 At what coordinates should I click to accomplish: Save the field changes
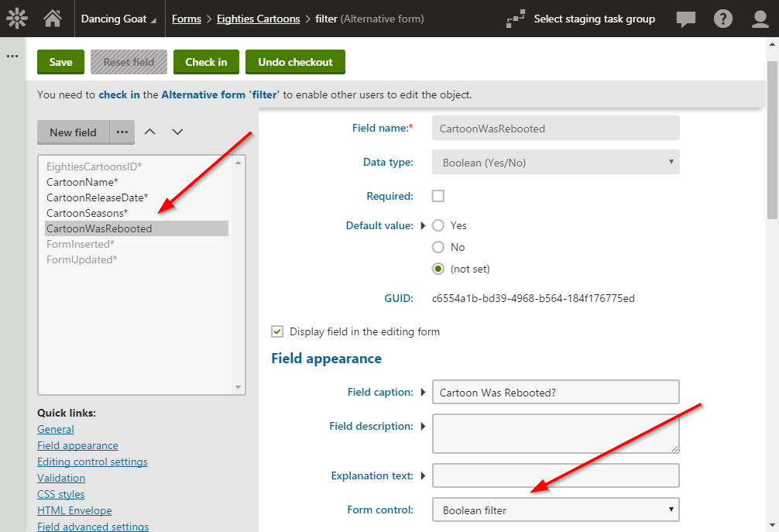[x=60, y=61]
